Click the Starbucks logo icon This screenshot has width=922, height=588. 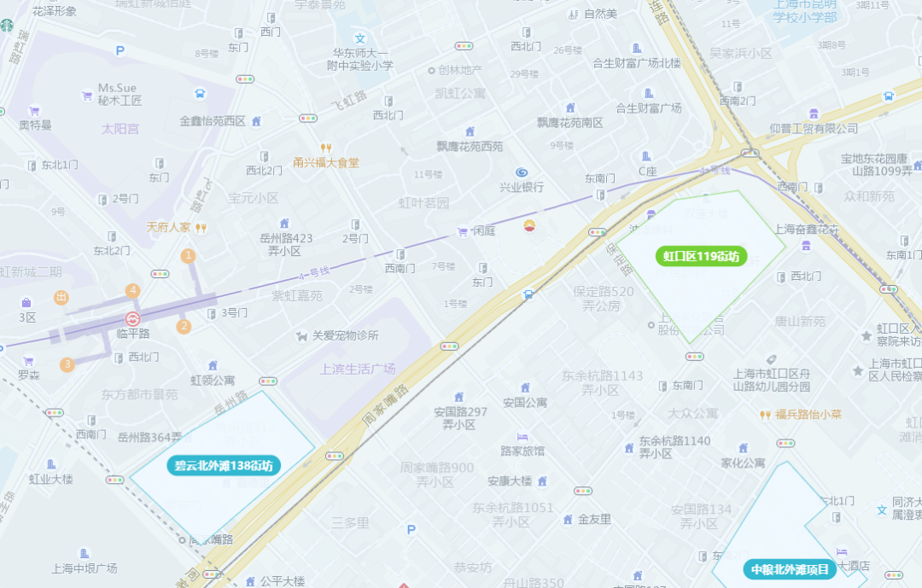(x=7, y=26)
